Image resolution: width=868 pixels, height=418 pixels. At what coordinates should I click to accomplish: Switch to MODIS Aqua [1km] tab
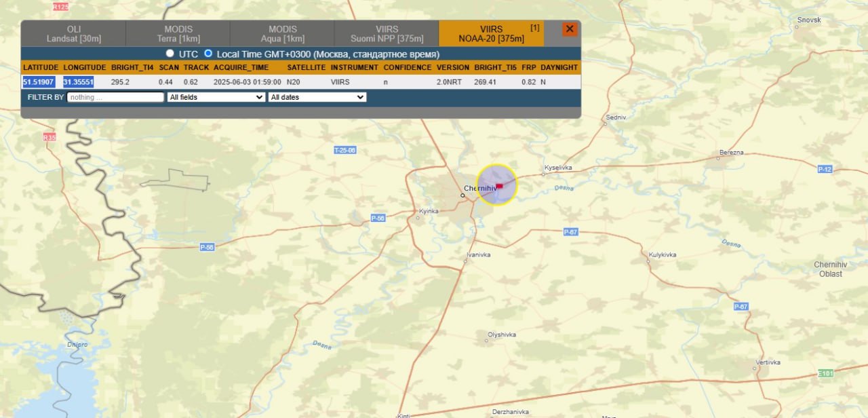pos(283,34)
